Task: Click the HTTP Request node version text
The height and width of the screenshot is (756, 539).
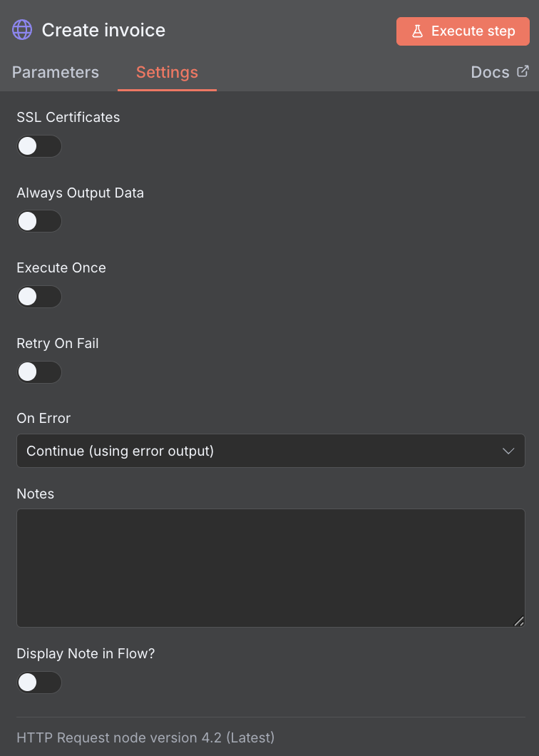Action: click(145, 737)
